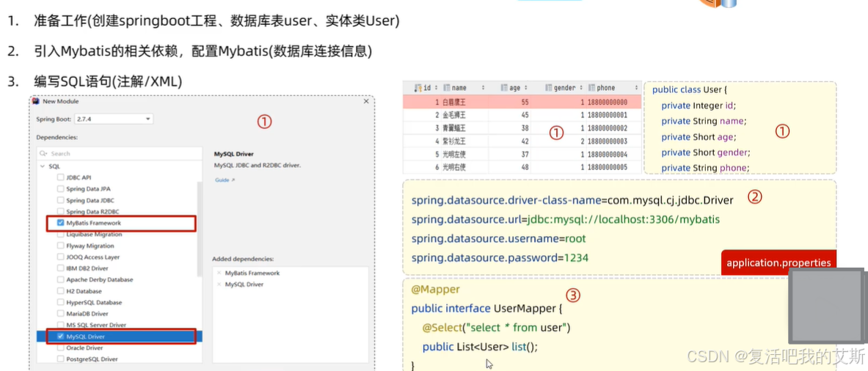Sort table by the id column arrows
The width and height of the screenshot is (868, 371).
coord(437,88)
